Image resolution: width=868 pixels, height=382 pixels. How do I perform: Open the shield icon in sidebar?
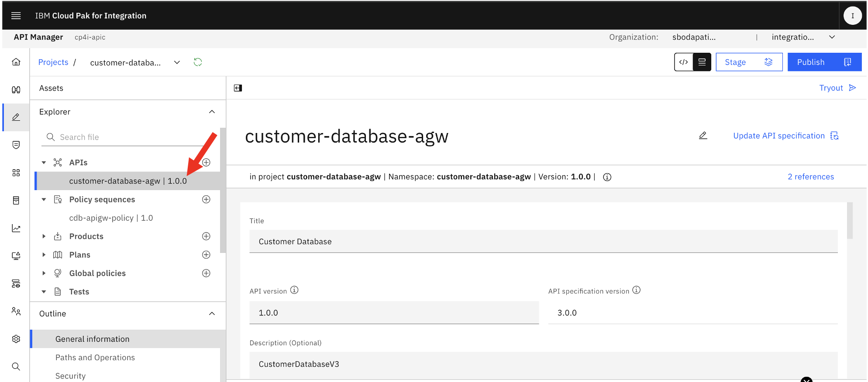click(x=16, y=145)
